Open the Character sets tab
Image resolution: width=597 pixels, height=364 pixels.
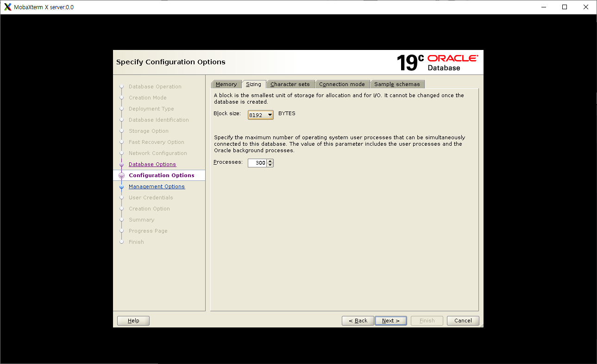[x=290, y=84]
